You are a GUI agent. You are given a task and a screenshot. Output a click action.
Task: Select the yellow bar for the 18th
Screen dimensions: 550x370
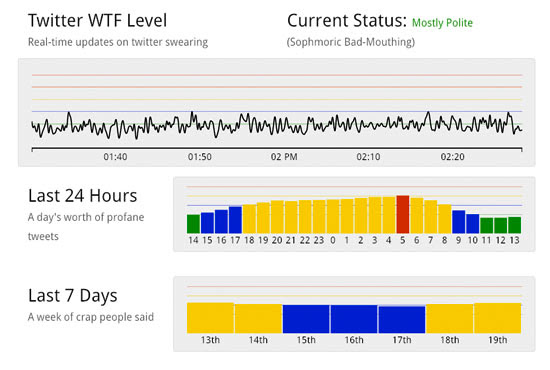click(x=450, y=319)
